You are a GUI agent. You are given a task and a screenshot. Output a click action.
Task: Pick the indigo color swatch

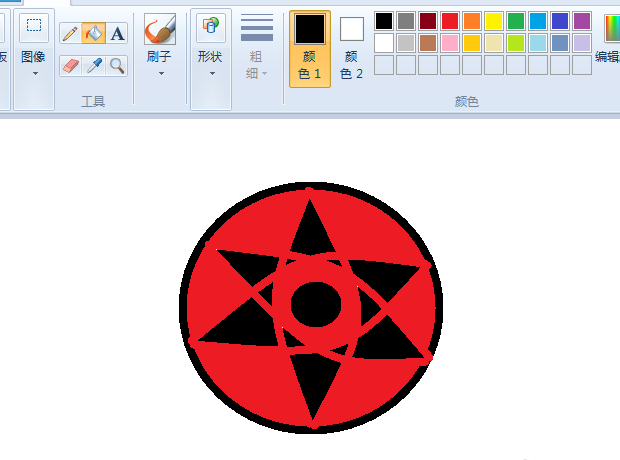pyautogui.click(x=560, y=21)
